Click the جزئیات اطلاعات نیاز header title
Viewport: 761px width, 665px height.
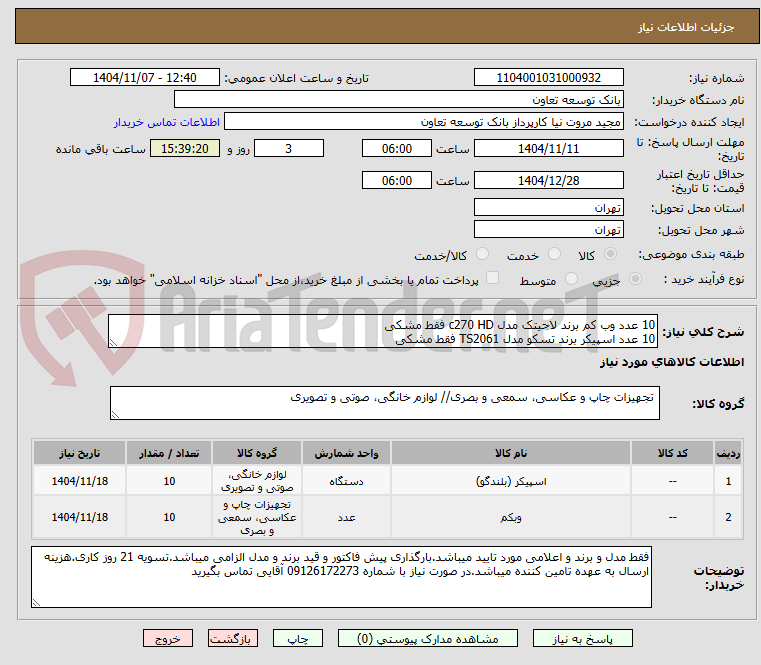pos(686,27)
